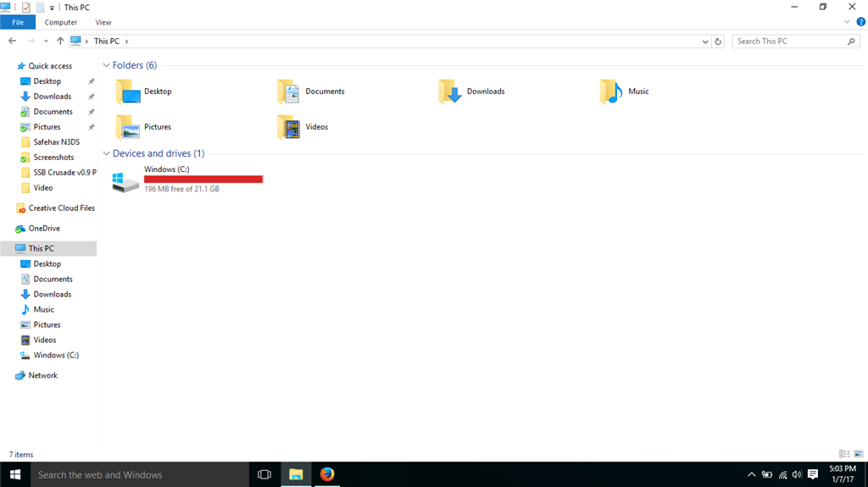Open the Documents folder in the Folders section
This screenshot has height=487, width=868.
point(311,91)
